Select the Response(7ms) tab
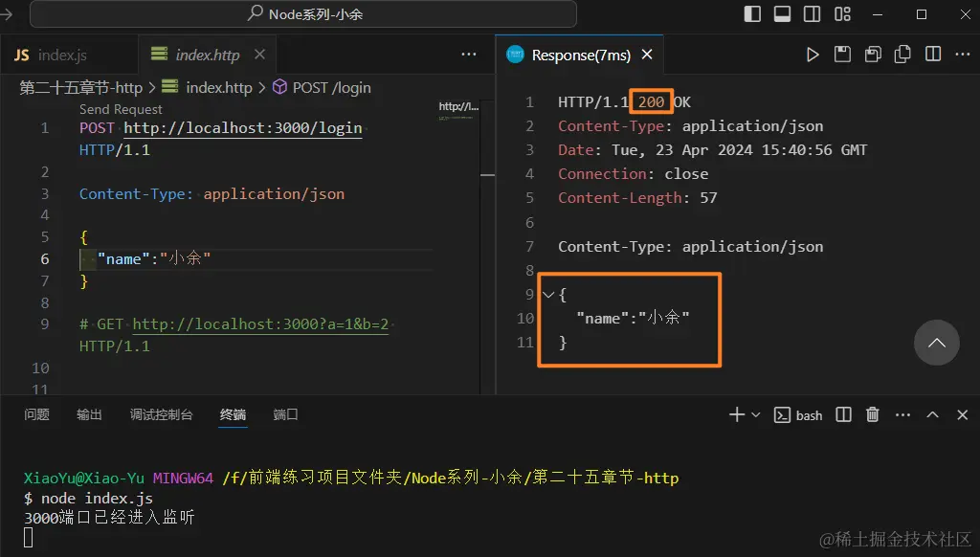Image resolution: width=980 pixels, height=557 pixels. [581, 55]
